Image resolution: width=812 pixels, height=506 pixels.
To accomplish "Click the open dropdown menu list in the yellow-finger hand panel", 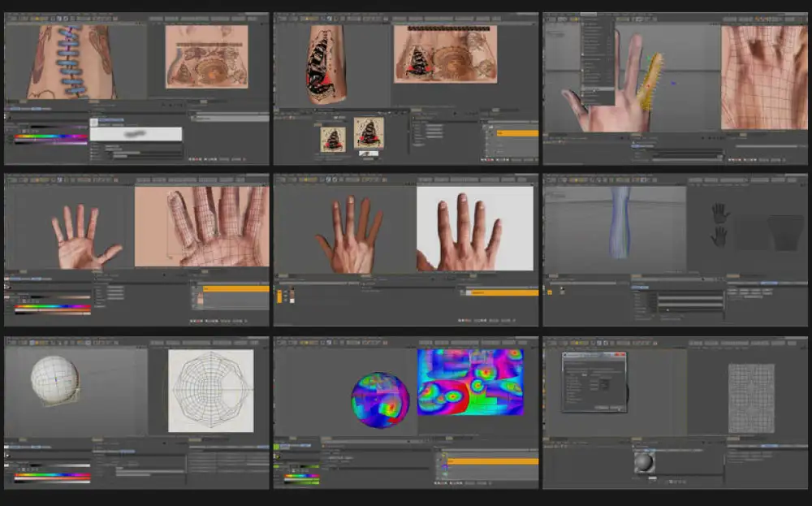I will click(x=597, y=63).
